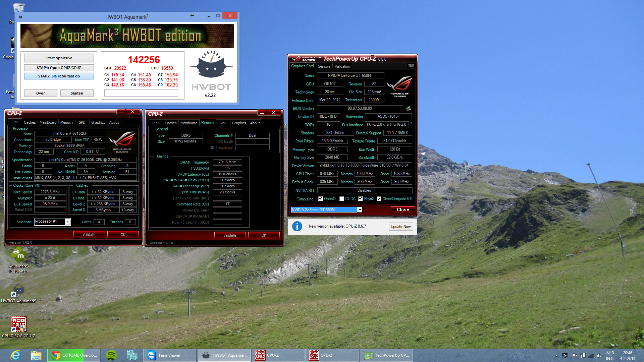Select the HWBOT Aquamark³ desktop shortcut

19,294
